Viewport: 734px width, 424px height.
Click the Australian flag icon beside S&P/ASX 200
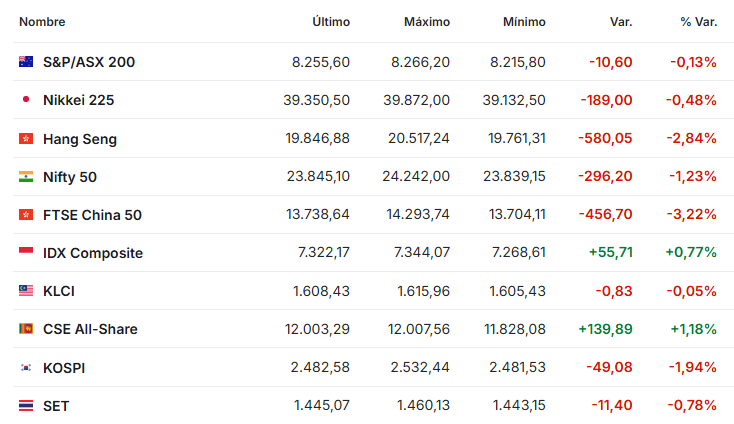(x=26, y=62)
